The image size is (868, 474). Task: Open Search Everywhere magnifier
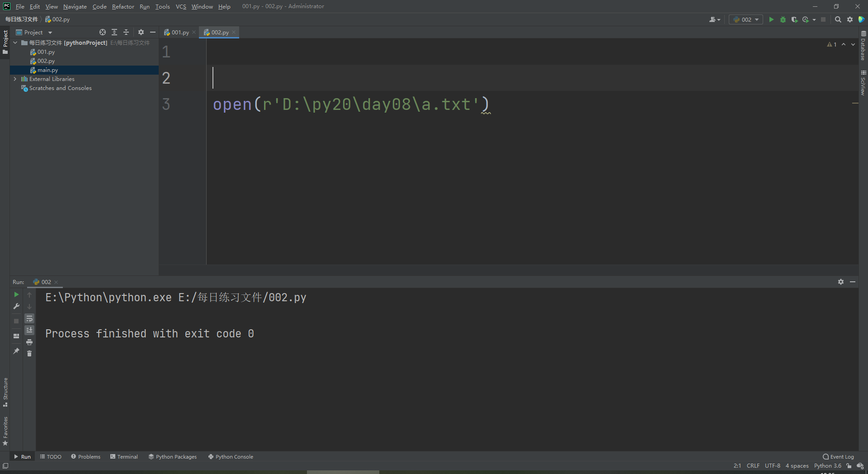(x=838, y=19)
